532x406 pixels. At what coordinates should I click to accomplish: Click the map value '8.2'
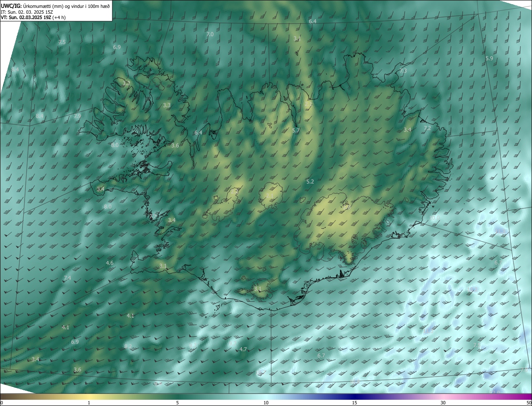coord(128,346)
